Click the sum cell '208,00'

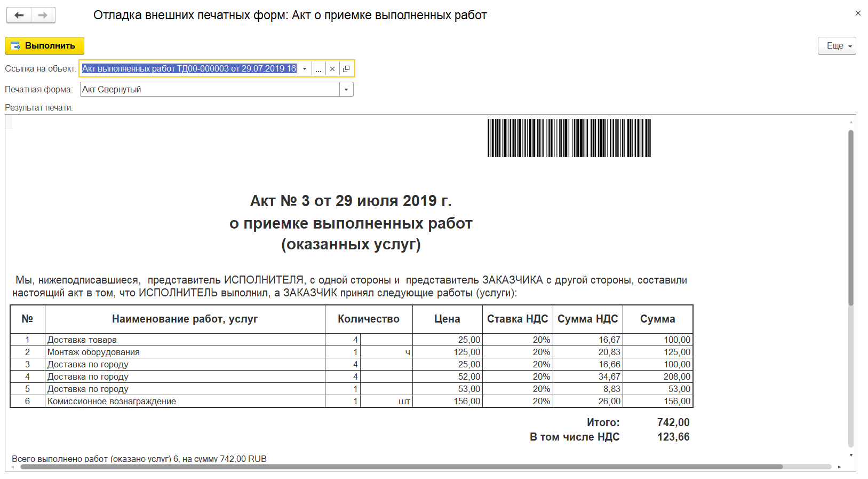pyautogui.click(x=658, y=376)
